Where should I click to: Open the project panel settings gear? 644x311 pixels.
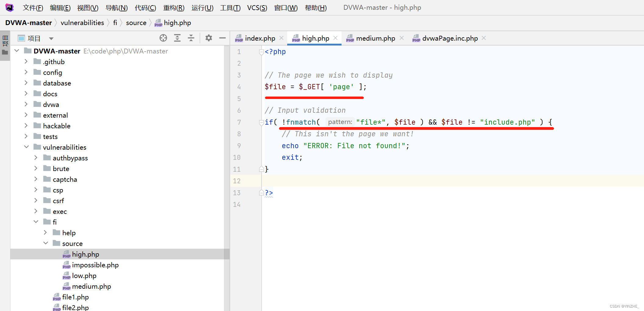(209, 38)
